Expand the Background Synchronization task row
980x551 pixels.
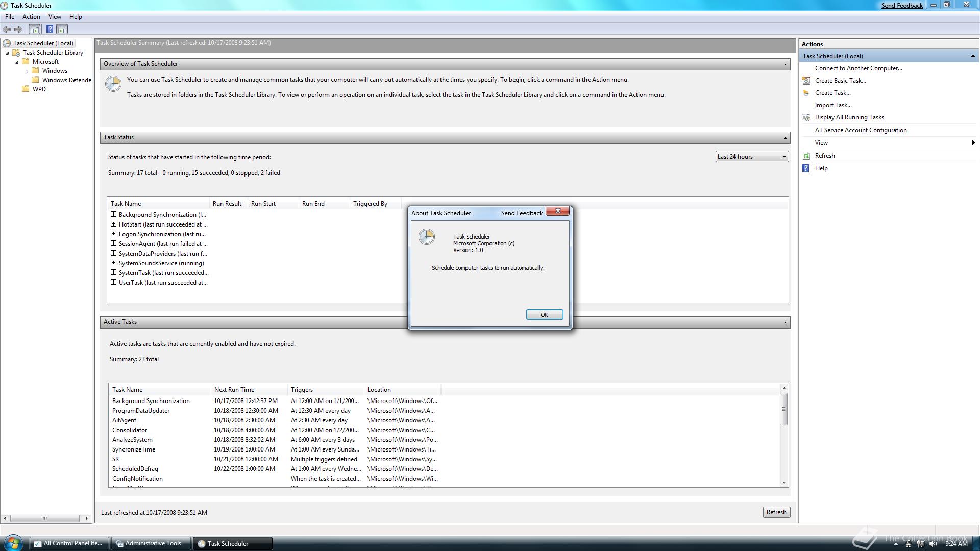[113, 214]
